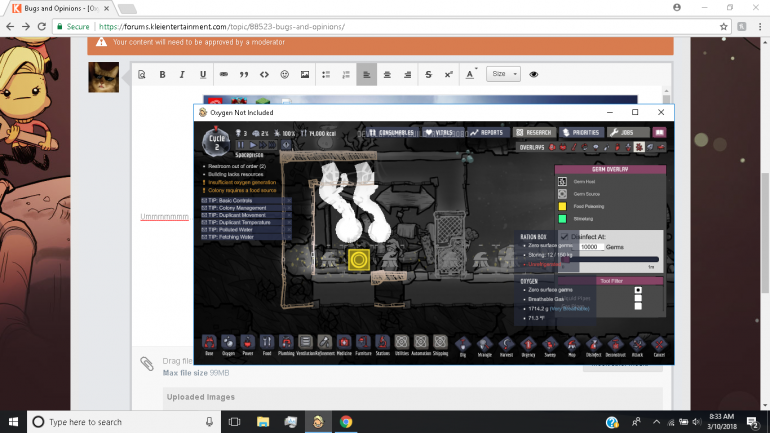
Task: Select the Deconstruct tool
Action: [615, 347]
